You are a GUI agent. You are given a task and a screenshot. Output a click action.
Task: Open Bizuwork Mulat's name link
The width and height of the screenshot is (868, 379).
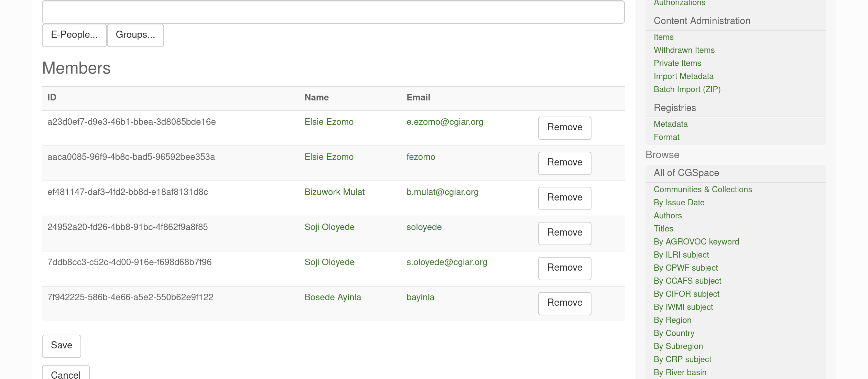[335, 192]
